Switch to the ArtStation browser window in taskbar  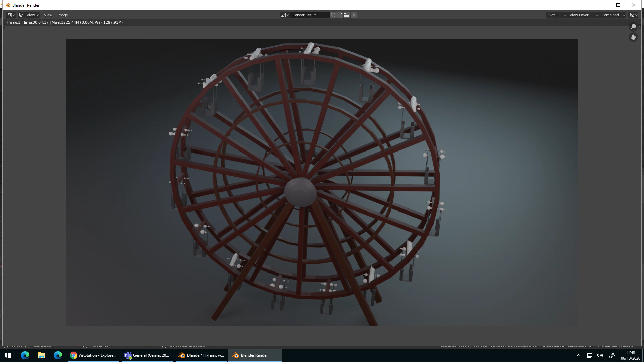tap(93, 355)
